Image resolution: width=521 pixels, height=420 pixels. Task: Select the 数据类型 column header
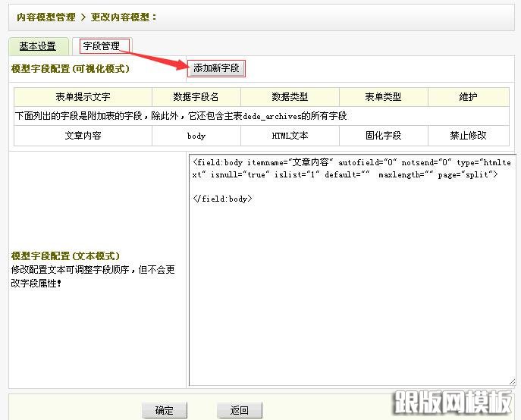[x=290, y=97]
